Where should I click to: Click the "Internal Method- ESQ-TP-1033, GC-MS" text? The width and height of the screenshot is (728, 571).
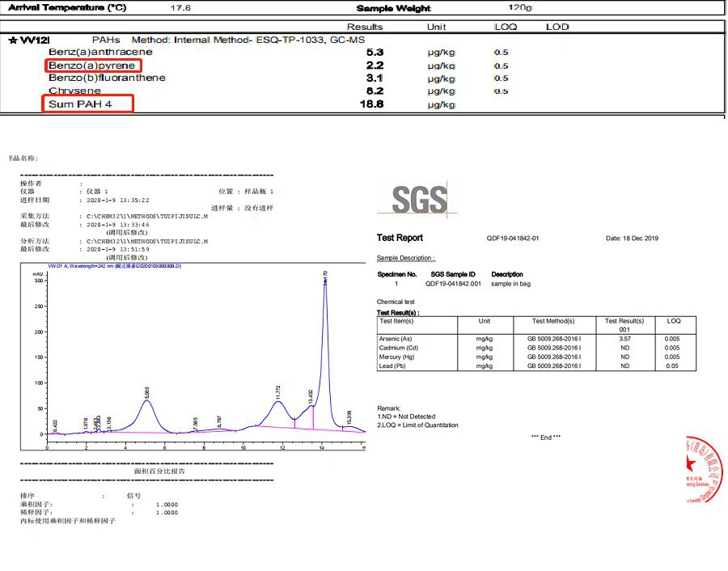(269, 40)
